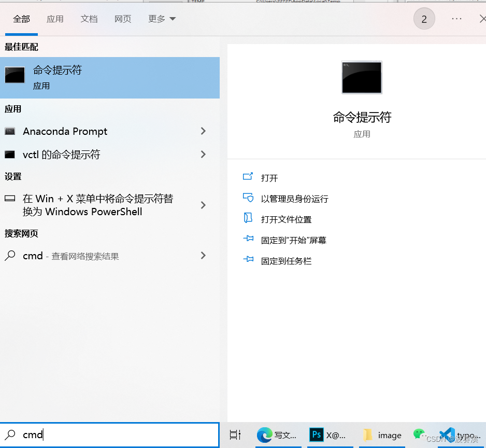The height and width of the screenshot is (448, 486).
Task: Click the 命令提示符 title in preview pane
Action: (x=362, y=118)
